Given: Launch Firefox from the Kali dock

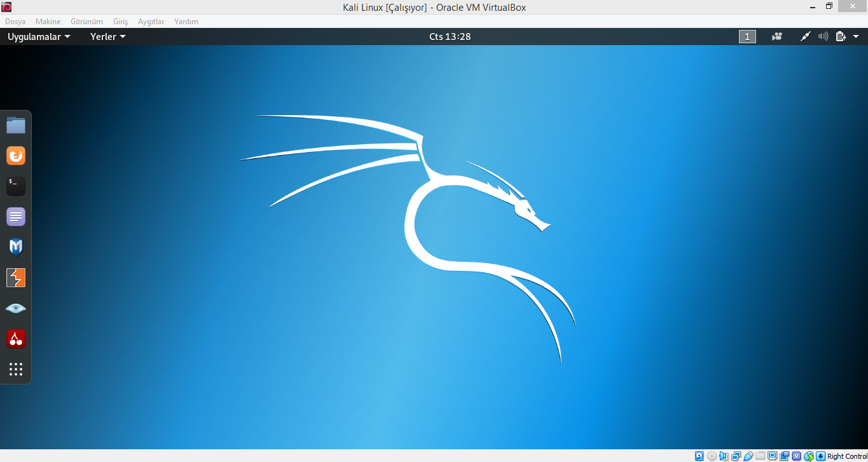Looking at the screenshot, I should [16, 156].
